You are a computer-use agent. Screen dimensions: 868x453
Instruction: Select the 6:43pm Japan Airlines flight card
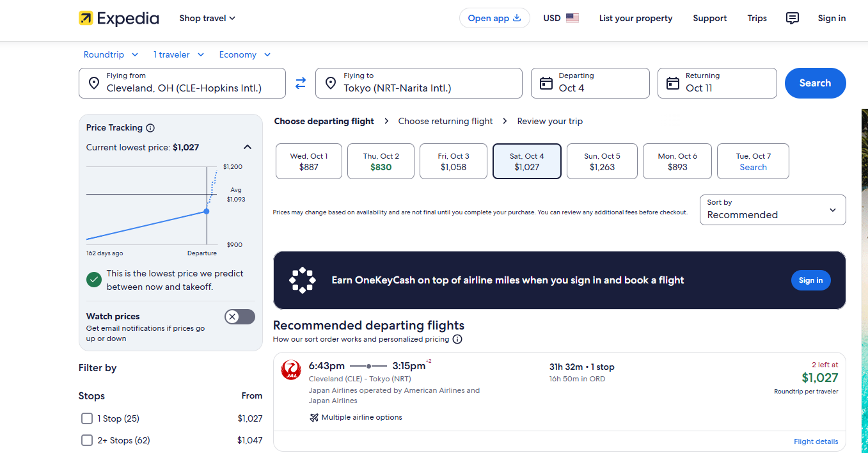coord(560,402)
